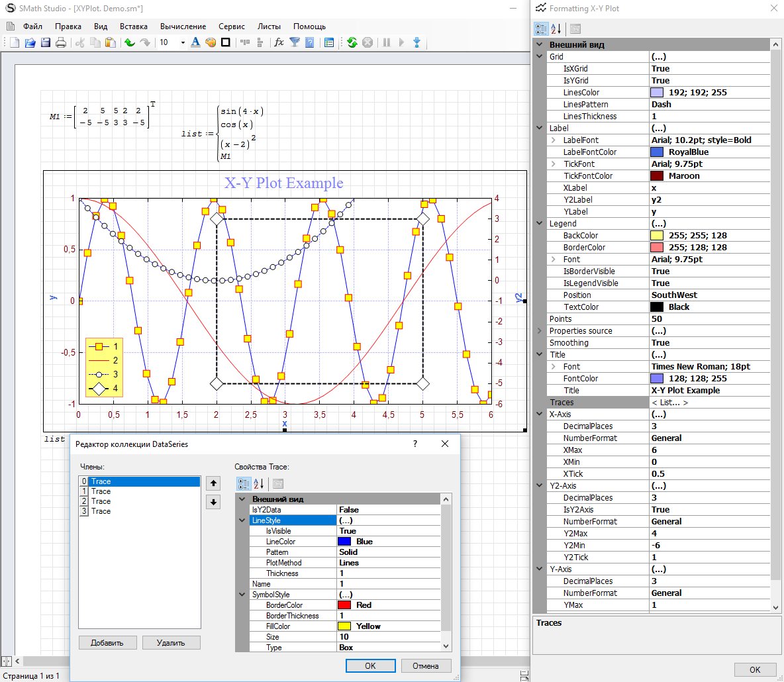Viewport: 784px width, 682px height.
Task: Click the yellow FillColor swatch
Action: pos(344,626)
